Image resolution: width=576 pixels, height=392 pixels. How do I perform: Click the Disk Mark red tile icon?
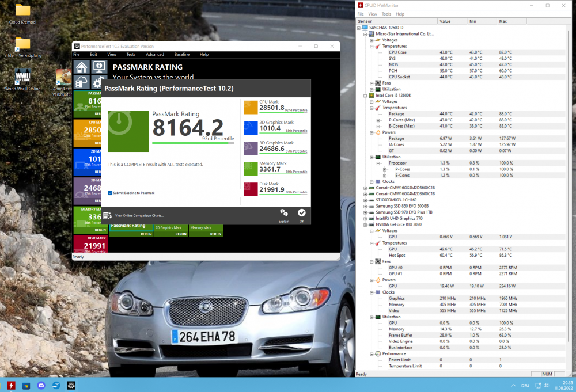point(251,189)
